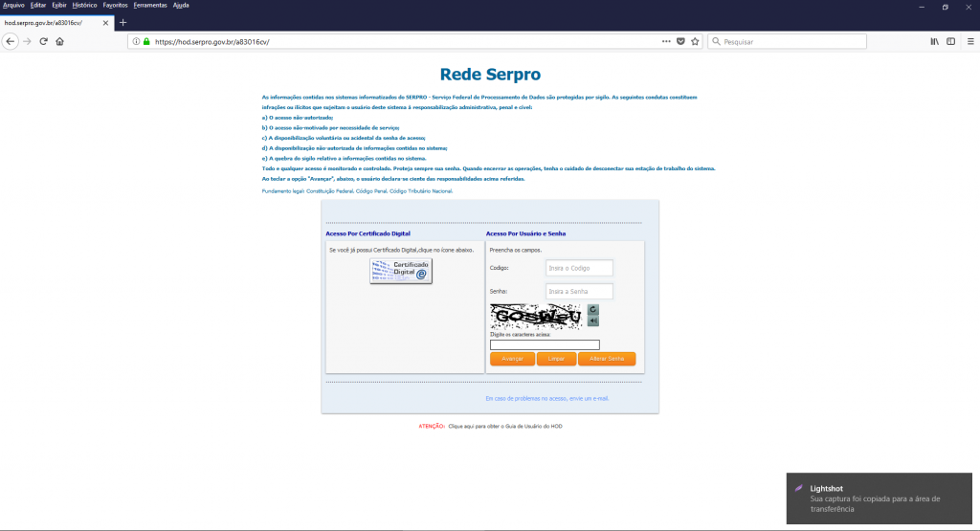The image size is (980, 531).
Task: Go to the Firefox home page
Action: tap(59, 42)
